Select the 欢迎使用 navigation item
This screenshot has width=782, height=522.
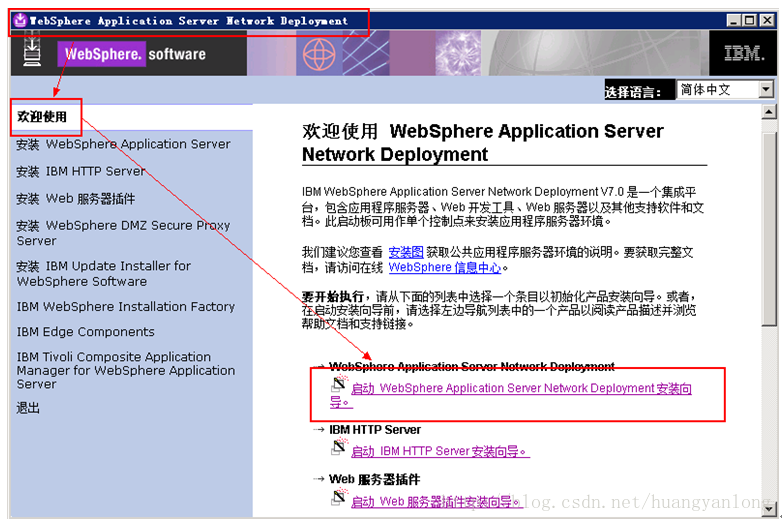42,117
